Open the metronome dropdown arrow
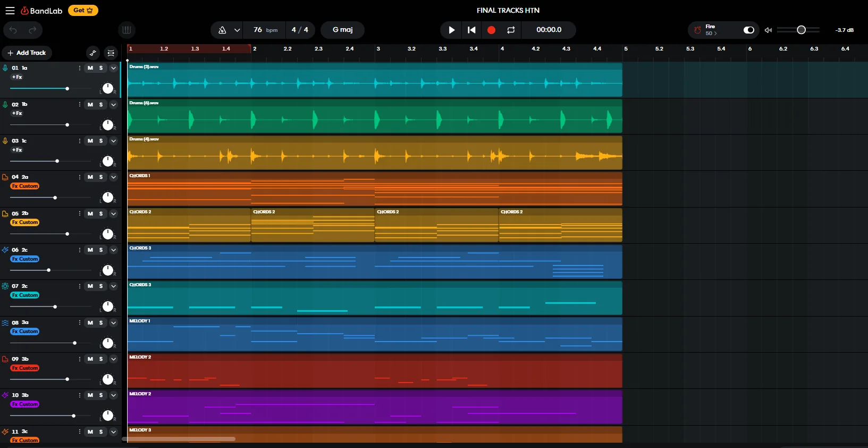The width and height of the screenshot is (868, 448). click(237, 30)
